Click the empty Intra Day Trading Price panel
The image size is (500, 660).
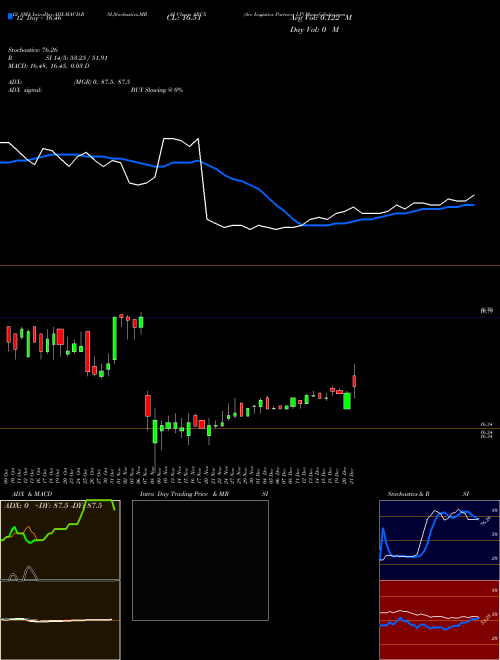pos(200,560)
